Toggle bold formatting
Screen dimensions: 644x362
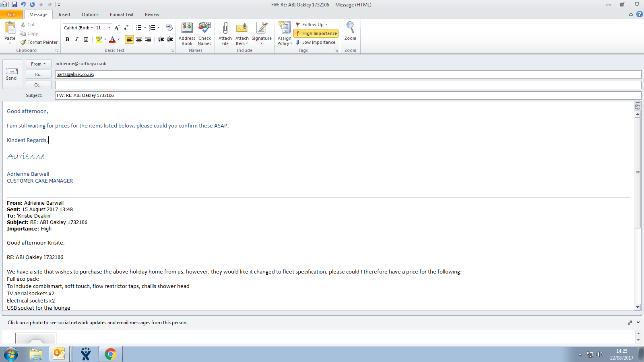point(67,39)
